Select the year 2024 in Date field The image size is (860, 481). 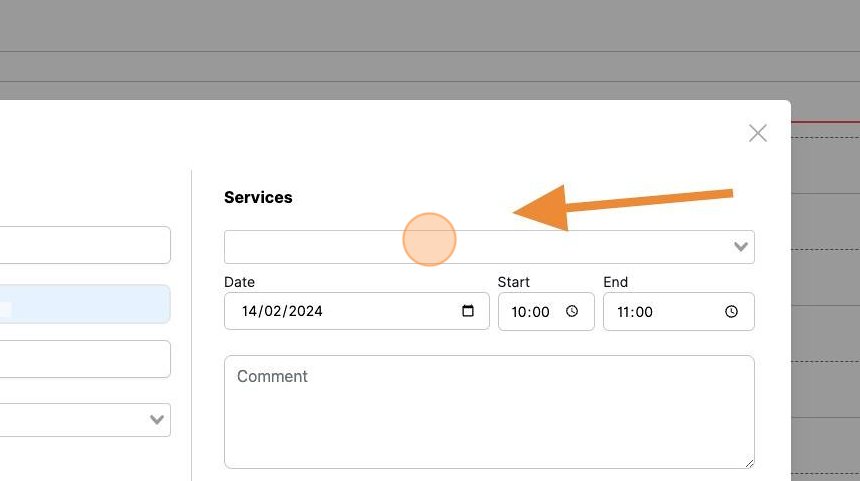pyautogui.click(x=305, y=312)
